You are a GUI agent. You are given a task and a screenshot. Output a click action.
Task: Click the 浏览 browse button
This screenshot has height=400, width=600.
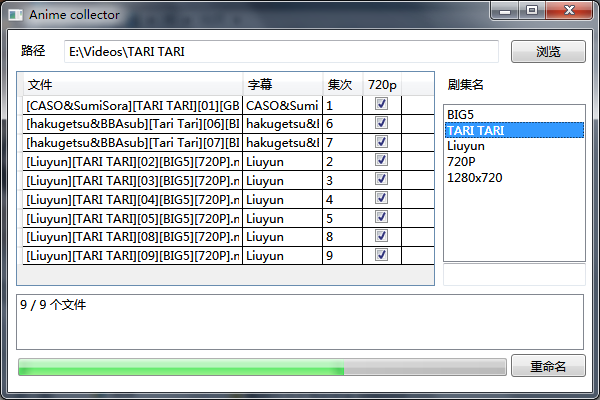pyautogui.click(x=548, y=52)
